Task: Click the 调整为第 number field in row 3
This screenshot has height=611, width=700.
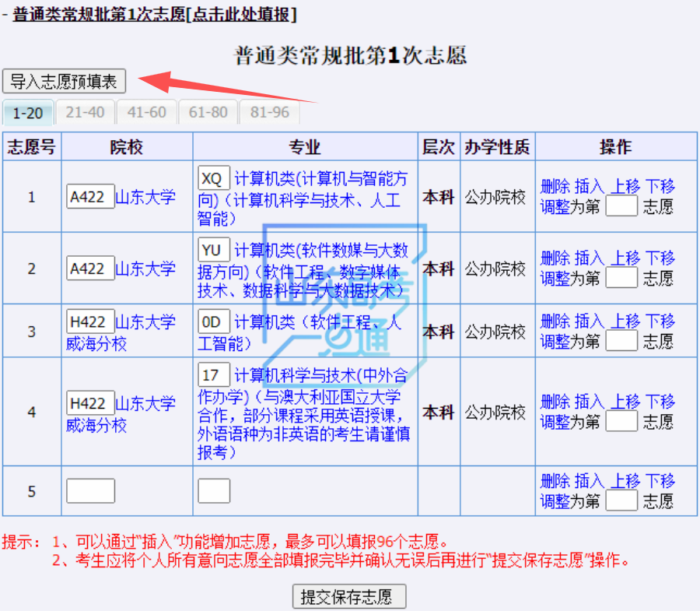Action: [621, 341]
